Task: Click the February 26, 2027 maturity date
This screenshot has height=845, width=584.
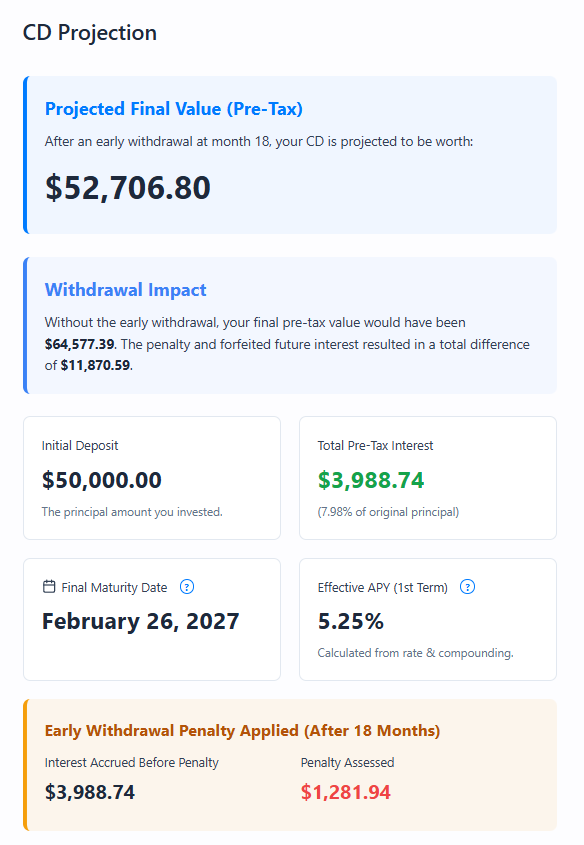Action: (x=140, y=622)
